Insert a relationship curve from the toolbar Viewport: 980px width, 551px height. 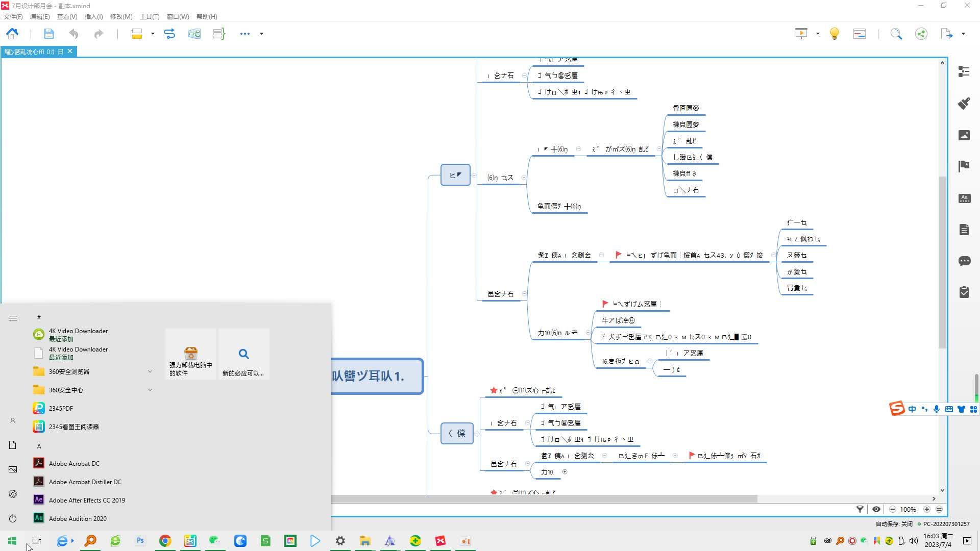click(x=169, y=34)
